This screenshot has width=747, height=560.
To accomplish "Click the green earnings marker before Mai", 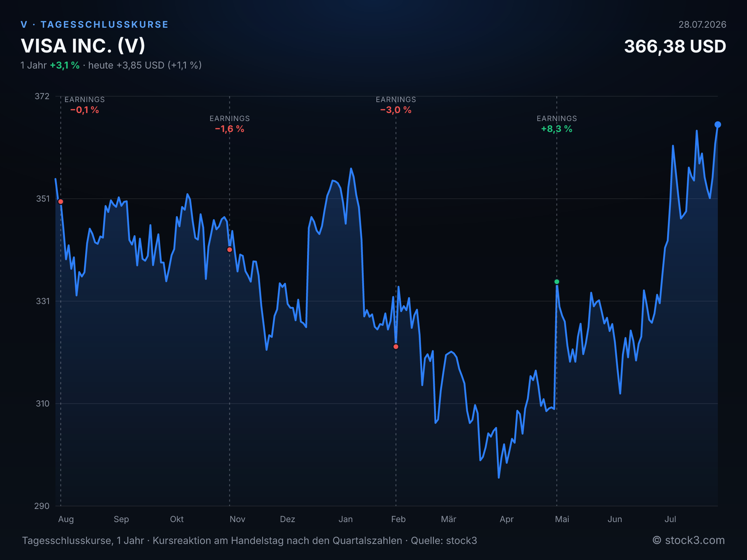I will point(557,282).
